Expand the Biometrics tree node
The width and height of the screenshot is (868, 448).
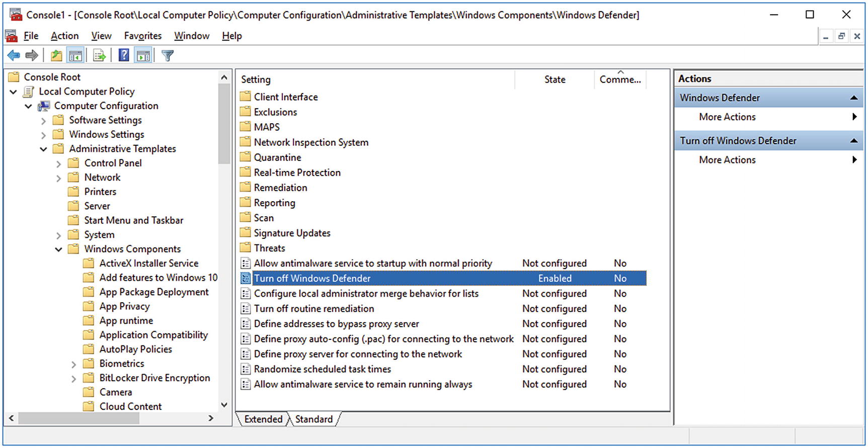[x=74, y=364]
